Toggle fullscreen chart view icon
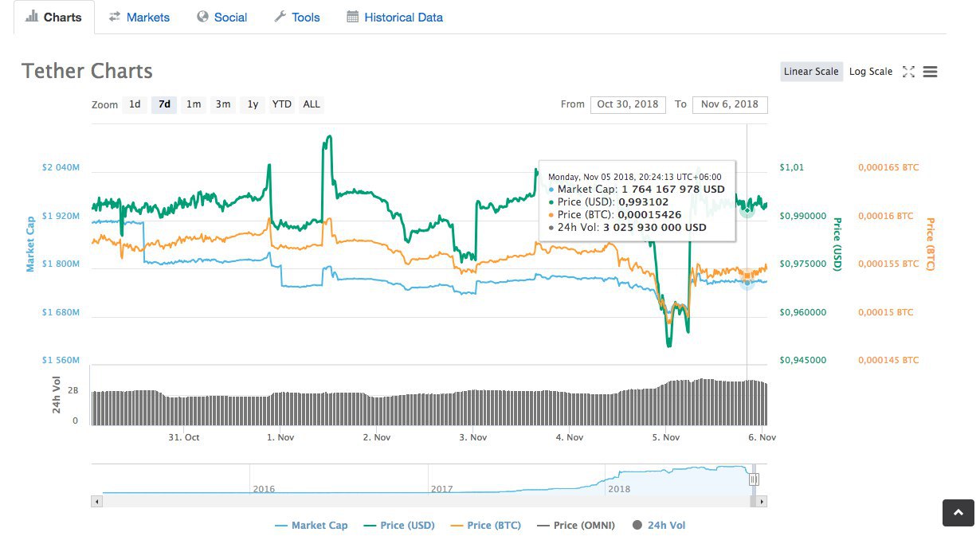Viewport: 980px width, 536px height. 908,72
